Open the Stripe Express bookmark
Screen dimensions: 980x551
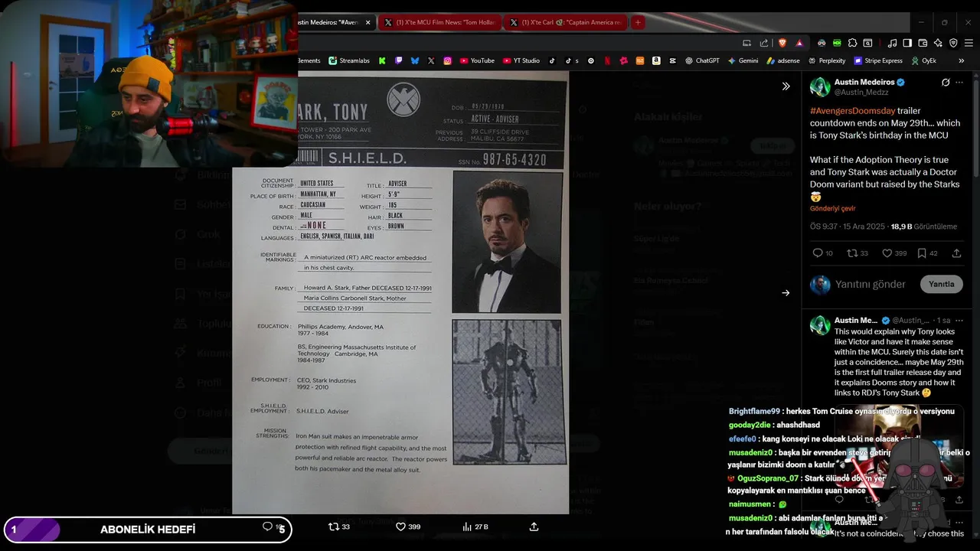click(x=878, y=60)
